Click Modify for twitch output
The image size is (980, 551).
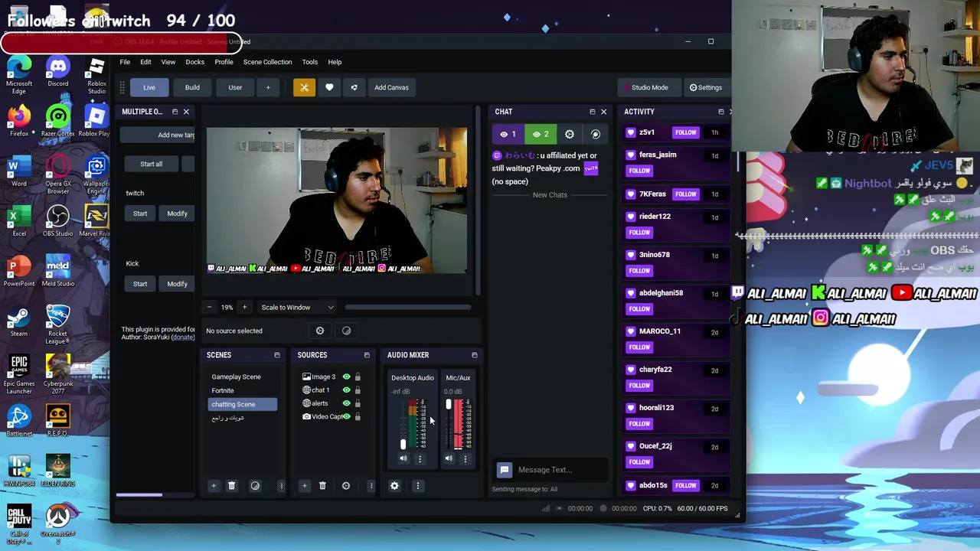177,214
